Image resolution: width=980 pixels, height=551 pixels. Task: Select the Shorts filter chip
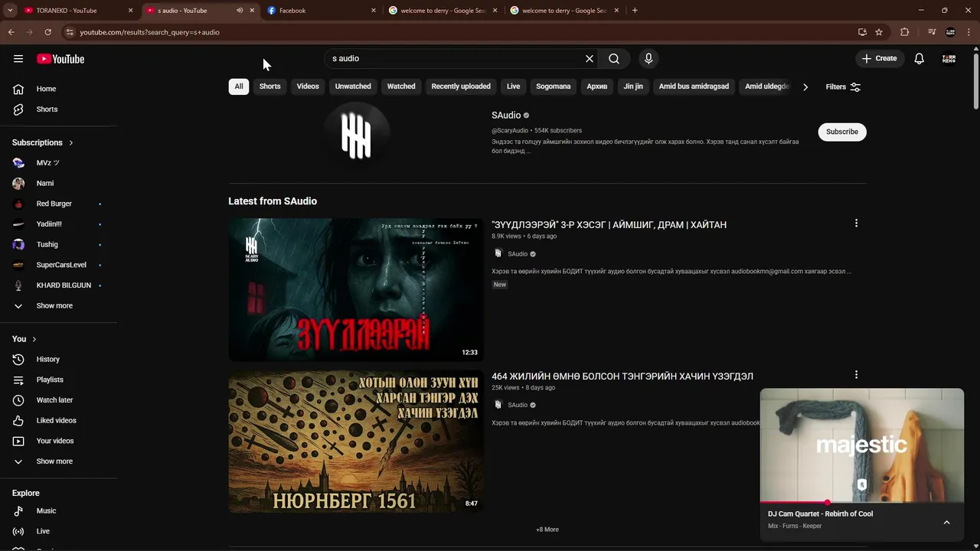(269, 86)
